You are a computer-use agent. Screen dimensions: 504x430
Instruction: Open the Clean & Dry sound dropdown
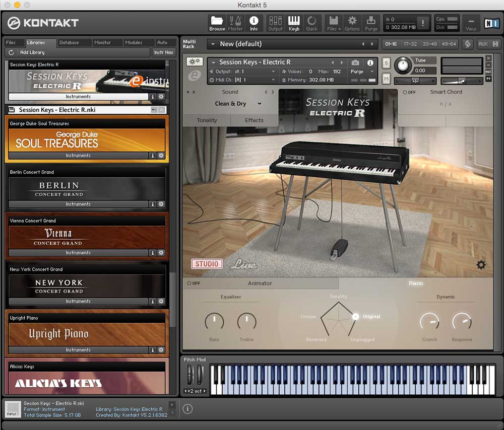[x=238, y=104]
